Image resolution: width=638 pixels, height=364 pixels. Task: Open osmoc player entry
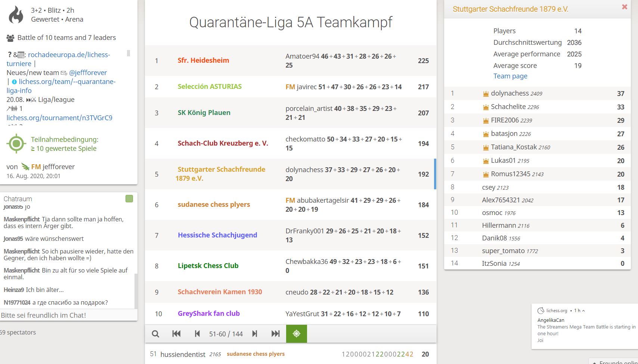click(x=537, y=213)
